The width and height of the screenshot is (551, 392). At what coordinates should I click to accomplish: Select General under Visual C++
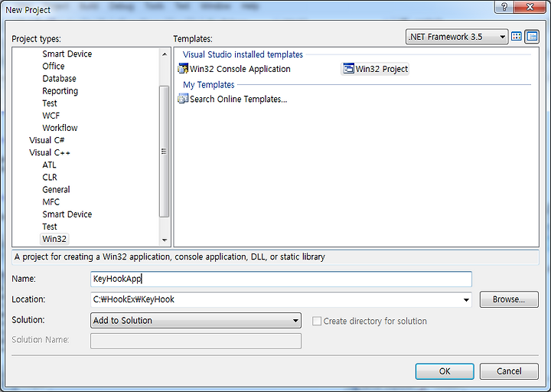tap(56, 190)
